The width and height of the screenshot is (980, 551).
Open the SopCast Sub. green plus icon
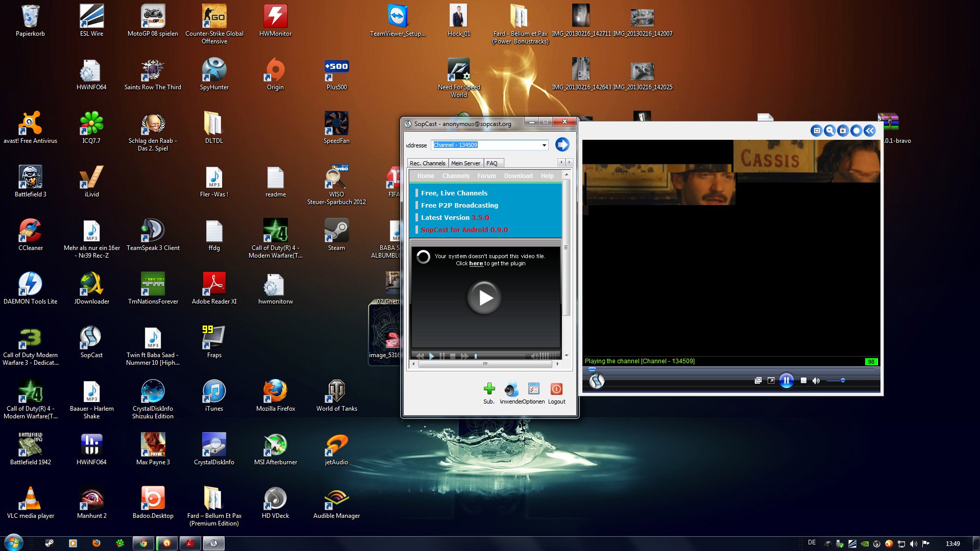[489, 389]
